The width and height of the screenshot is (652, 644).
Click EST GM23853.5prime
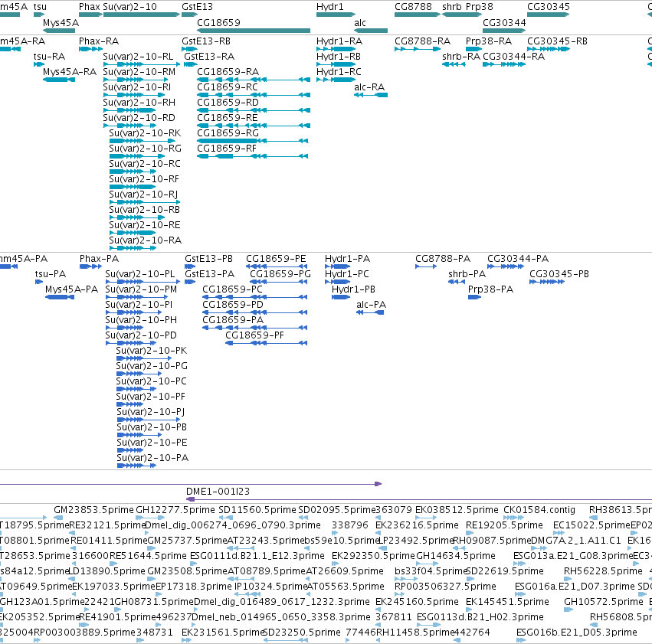(x=94, y=510)
